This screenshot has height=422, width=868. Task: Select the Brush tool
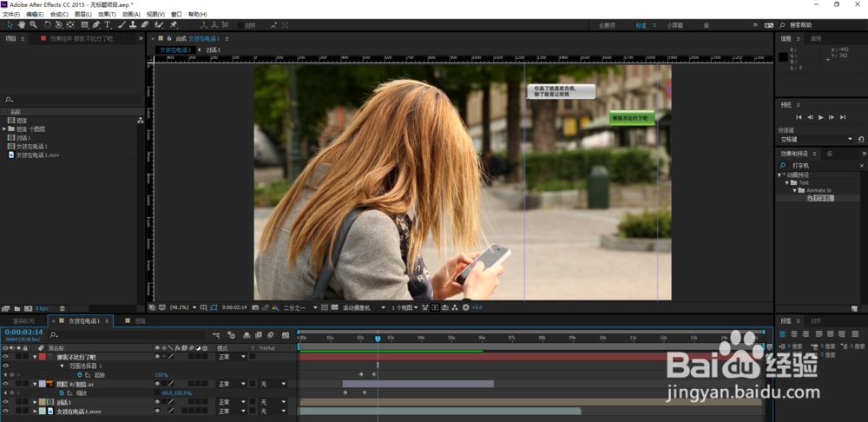point(122,25)
